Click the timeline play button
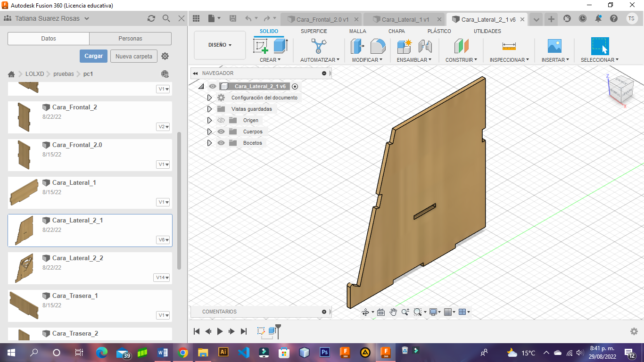644x362 pixels. (220, 331)
